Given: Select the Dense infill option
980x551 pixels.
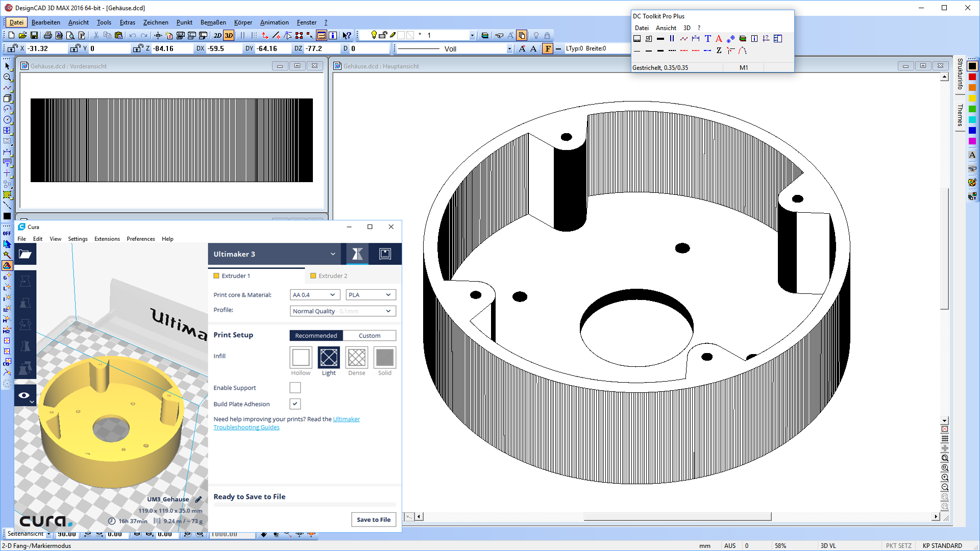Looking at the screenshot, I should pyautogui.click(x=356, y=358).
